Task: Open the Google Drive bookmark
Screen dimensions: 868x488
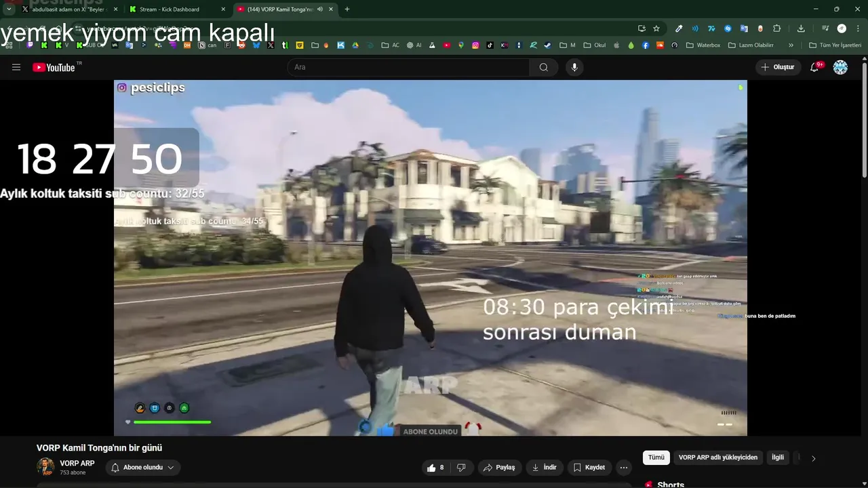Action: click(x=355, y=45)
